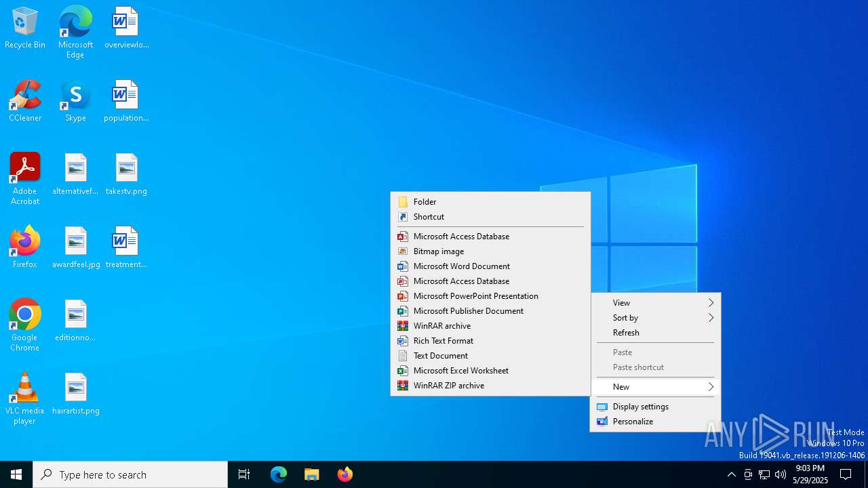Open Display settings from the context menu
Screen dimensions: 868x488
(x=655, y=407)
